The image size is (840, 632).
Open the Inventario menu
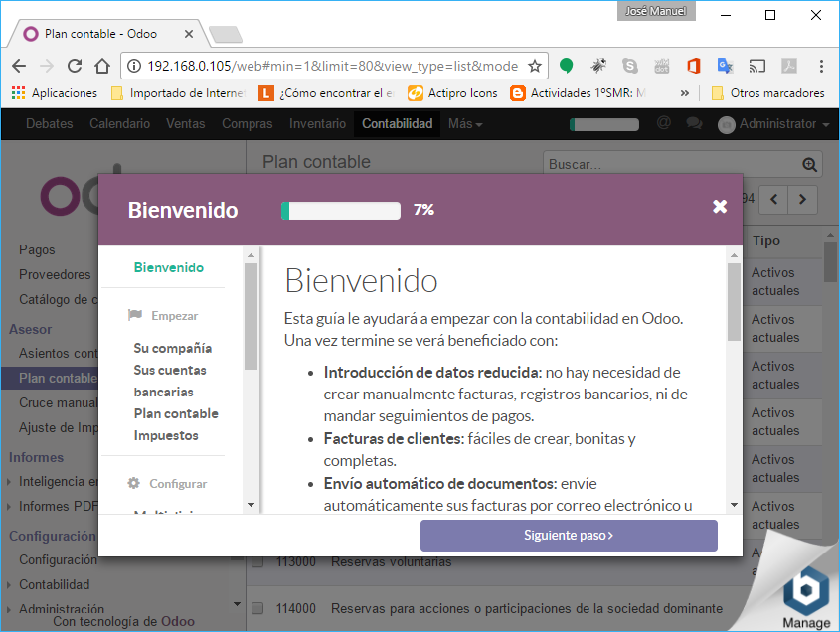pos(317,124)
